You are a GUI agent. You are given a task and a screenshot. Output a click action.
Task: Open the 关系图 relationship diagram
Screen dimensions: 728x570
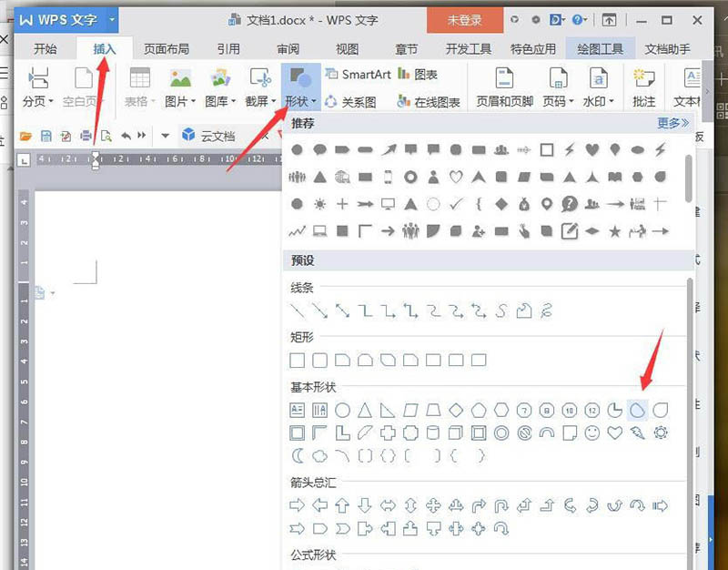point(350,102)
